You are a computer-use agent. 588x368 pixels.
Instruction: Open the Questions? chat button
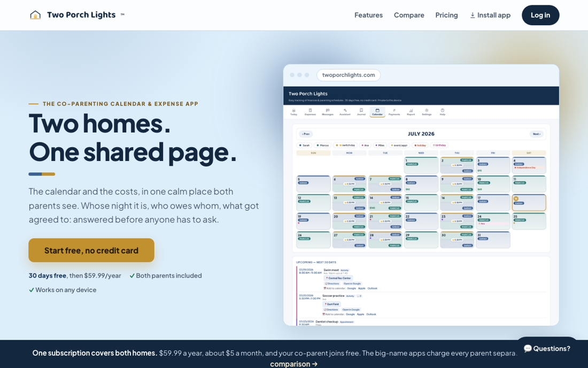(547, 349)
